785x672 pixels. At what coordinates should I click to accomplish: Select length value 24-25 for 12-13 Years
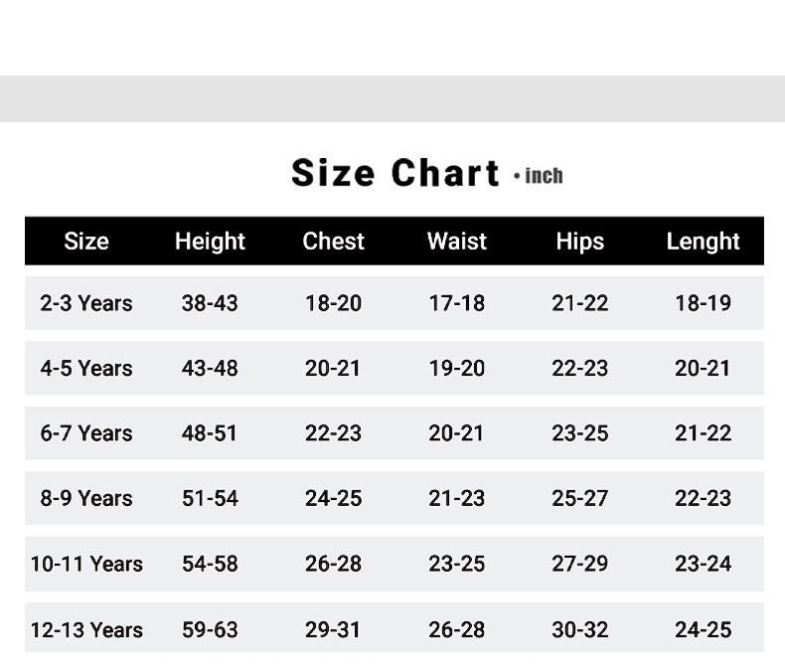pyautogui.click(x=703, y=629)
